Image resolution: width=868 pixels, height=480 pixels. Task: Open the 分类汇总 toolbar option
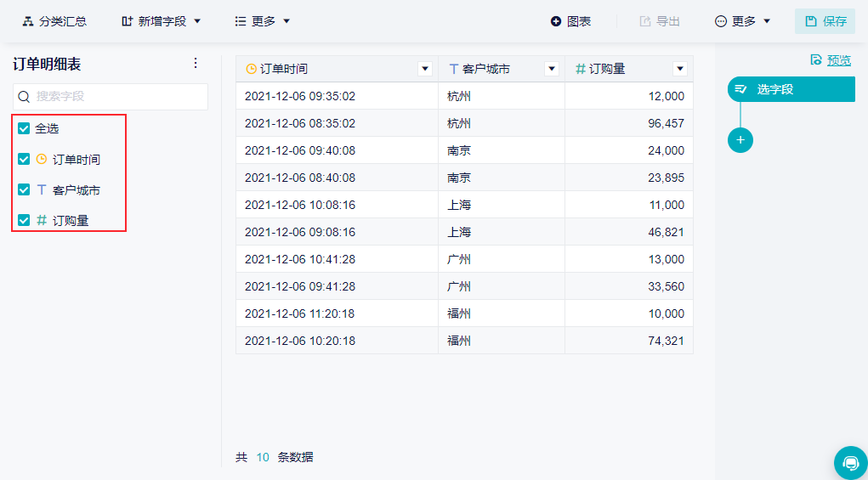pos(54,21)
